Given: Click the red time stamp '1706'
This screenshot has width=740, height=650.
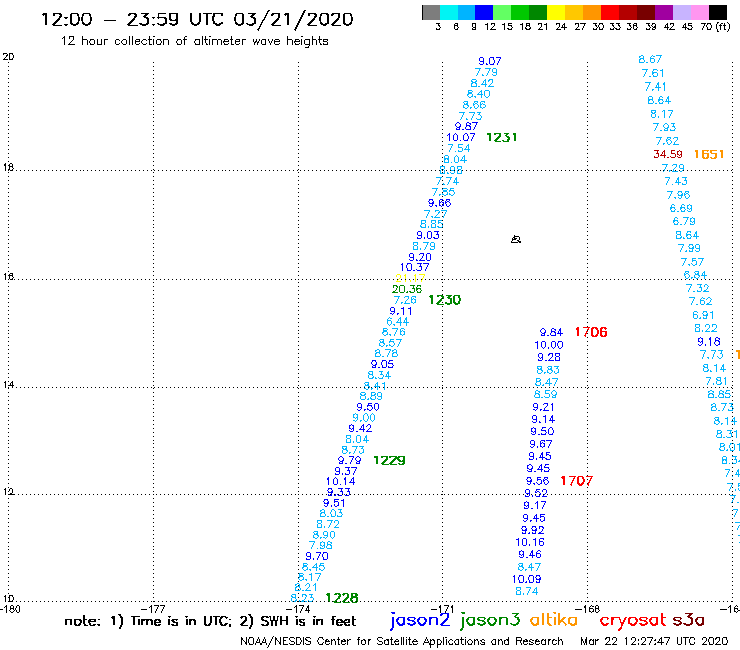Looking at the screenshot, I should pos(591,332).
